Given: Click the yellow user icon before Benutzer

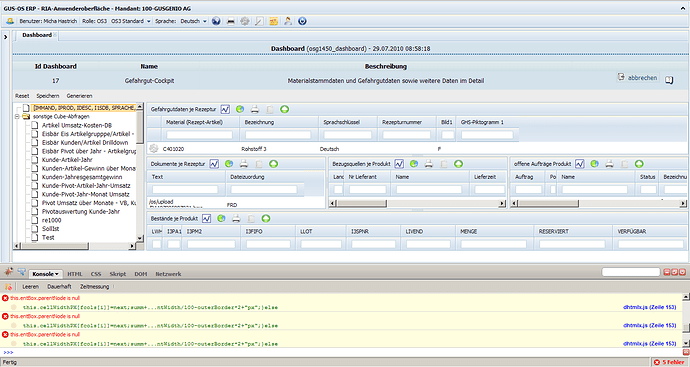Looking at the screenshot, I should tap(10, 21).
